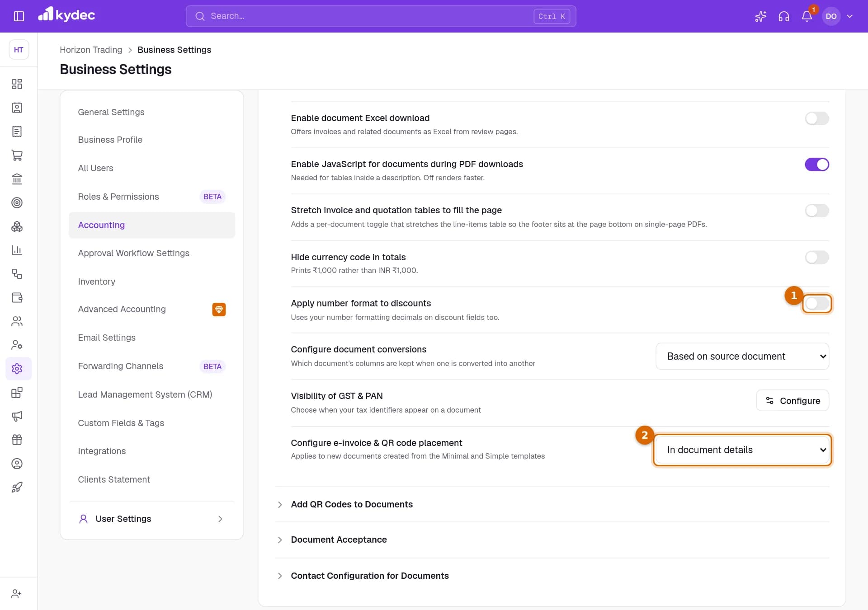Toggle stretch invoice and quotation tables
Screen dimensions: 868x610
tap(817, 211)
